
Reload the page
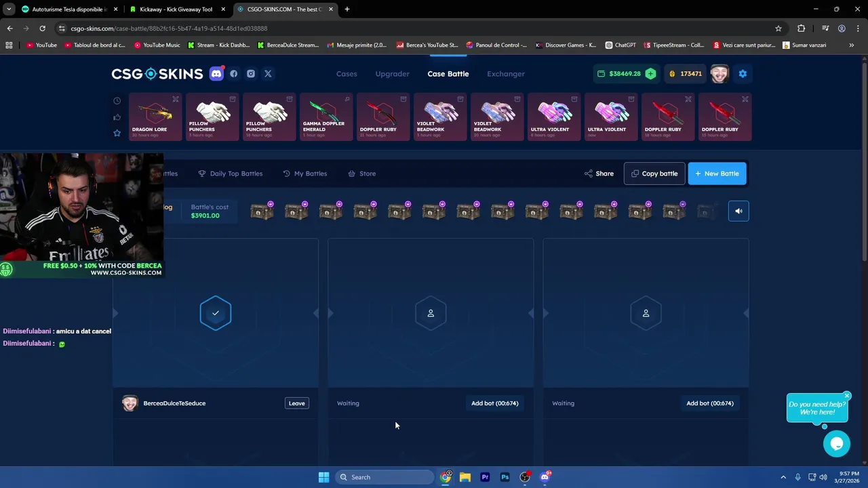pyautogui.click(x=42, y=28)
